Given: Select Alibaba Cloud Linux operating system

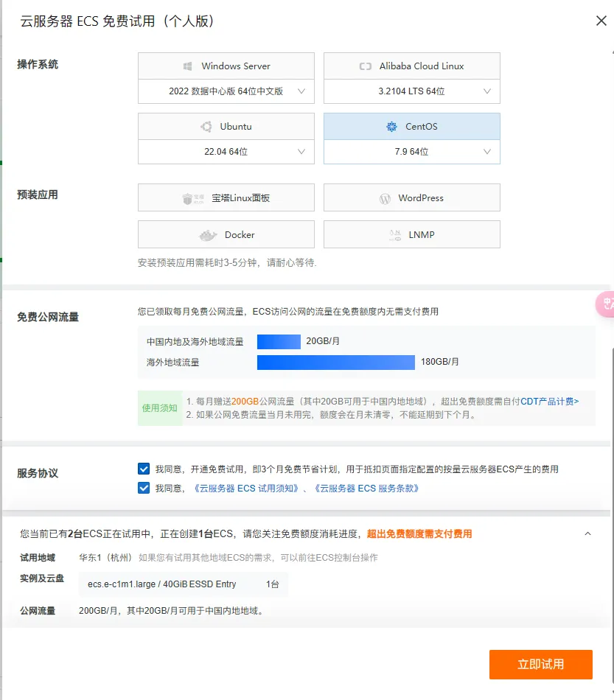Looking at the screenshot, I should click(x=412, y=66).
